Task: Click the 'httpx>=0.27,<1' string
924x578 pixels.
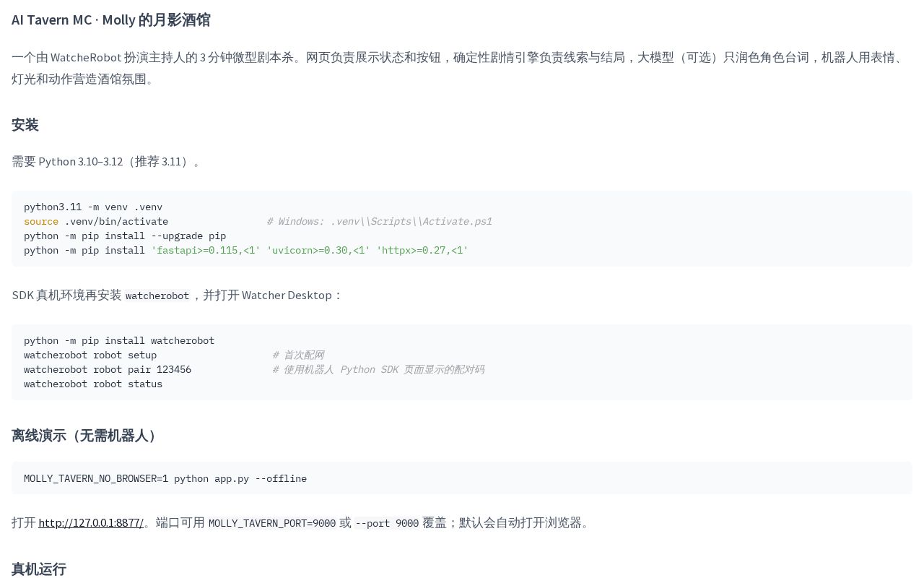Action: (422, 250)
